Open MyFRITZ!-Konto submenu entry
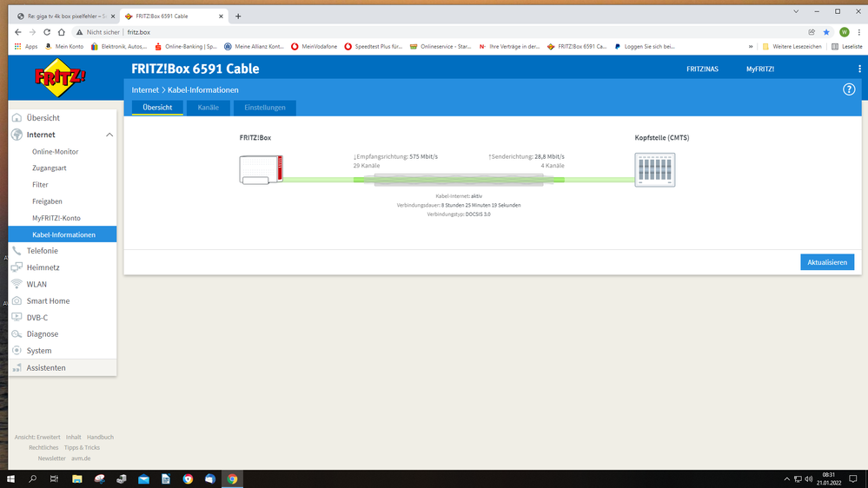 point(56,218)
